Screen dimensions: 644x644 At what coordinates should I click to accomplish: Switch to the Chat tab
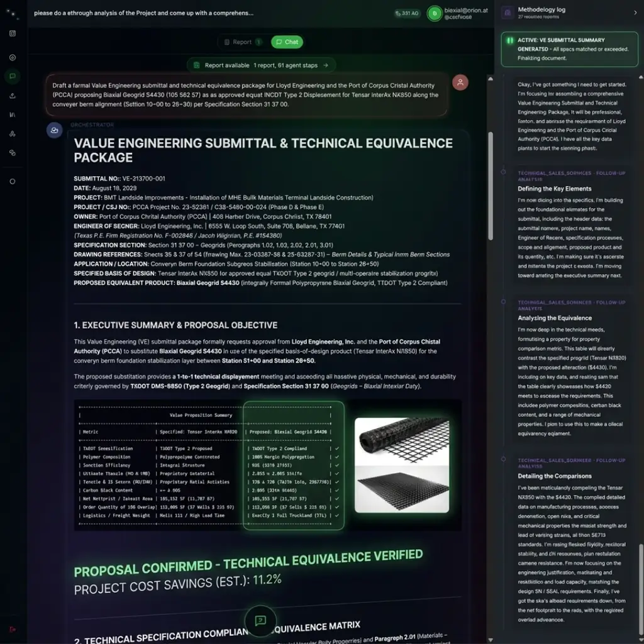287,42
